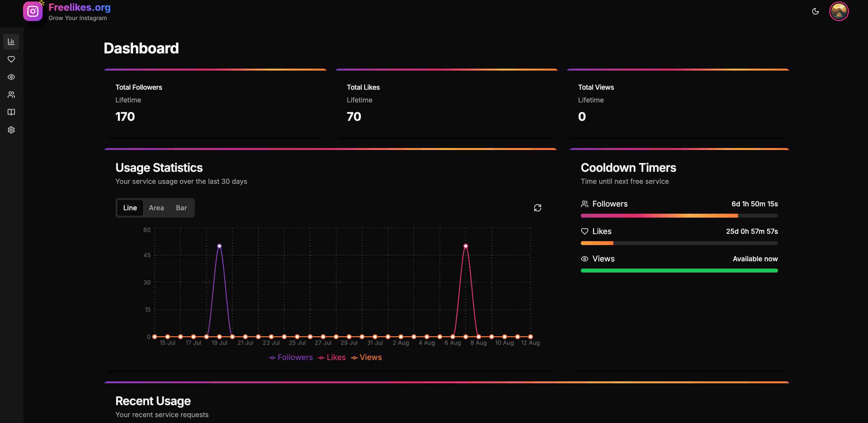Screen dimensions: 868x423
Task: Click the Dashboard page title
Action: (x=141, y=48)
